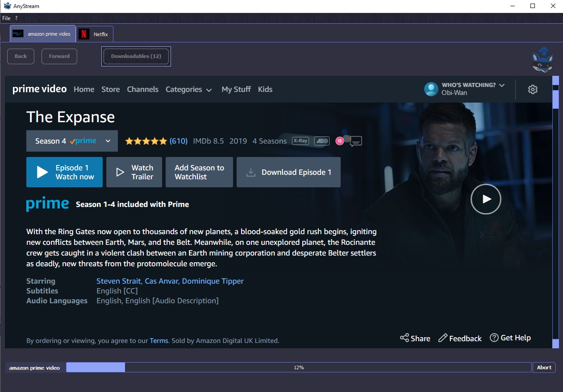Click the blue prime logo under buttons
This screenshot has height=392, width=563.
coord(47,204)
